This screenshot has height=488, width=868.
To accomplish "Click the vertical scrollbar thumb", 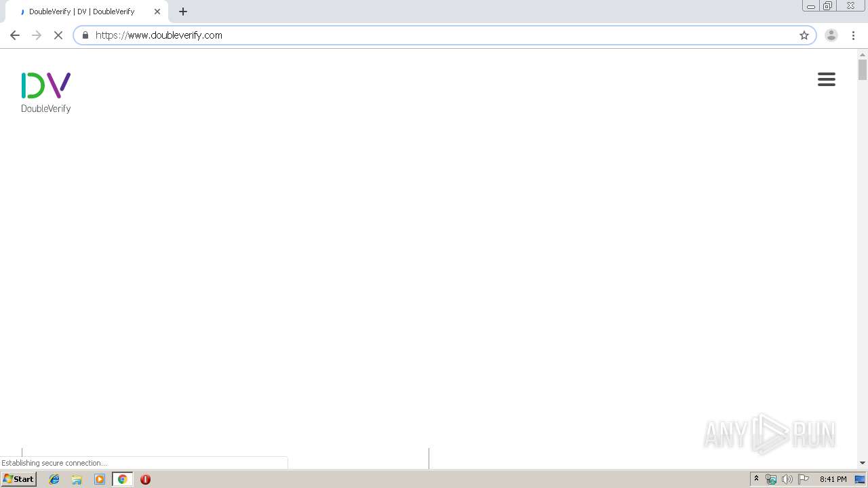I will click(x=863, y=70).
